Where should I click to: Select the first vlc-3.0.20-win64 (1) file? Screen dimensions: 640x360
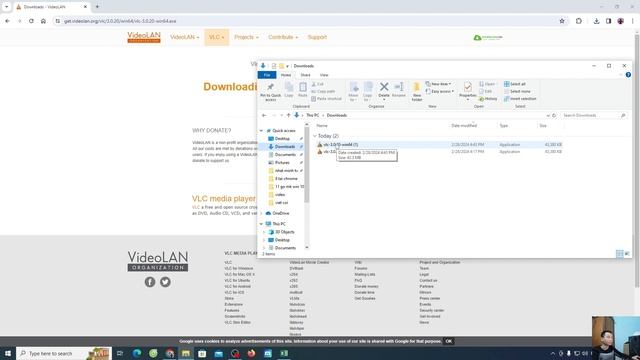click(x=439, y=145)
